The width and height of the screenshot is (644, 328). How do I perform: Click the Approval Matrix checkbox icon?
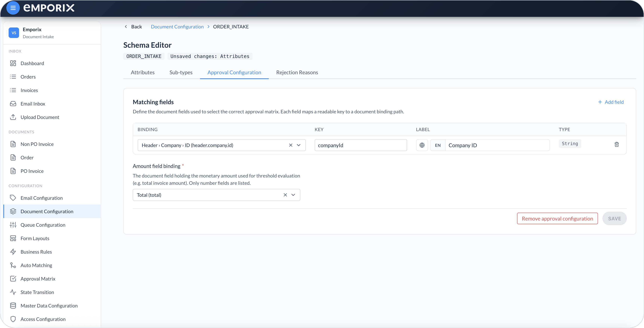13,279
